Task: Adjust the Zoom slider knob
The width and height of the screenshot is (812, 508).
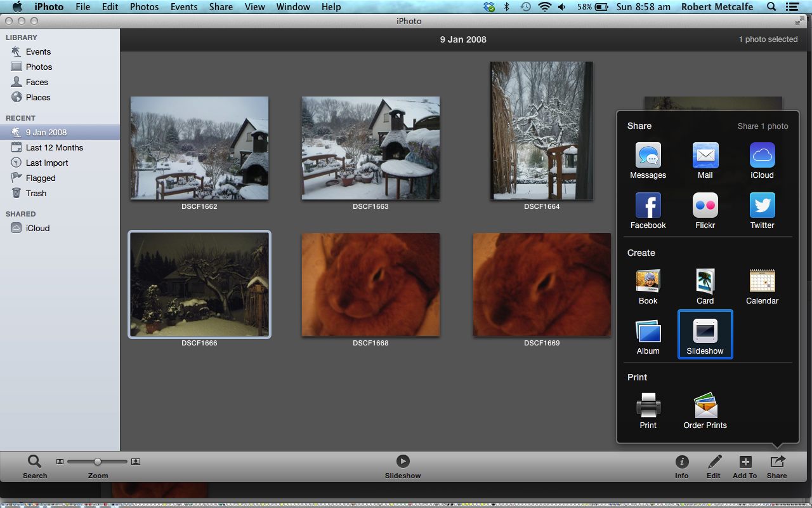Action: pyautogui.click(x=97, y=462)
